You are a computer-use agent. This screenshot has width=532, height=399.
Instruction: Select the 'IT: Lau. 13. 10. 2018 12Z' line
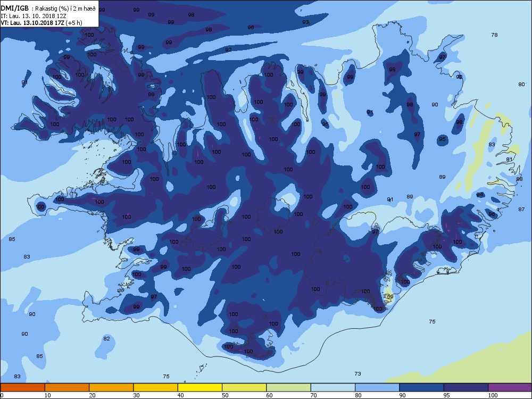34,16
